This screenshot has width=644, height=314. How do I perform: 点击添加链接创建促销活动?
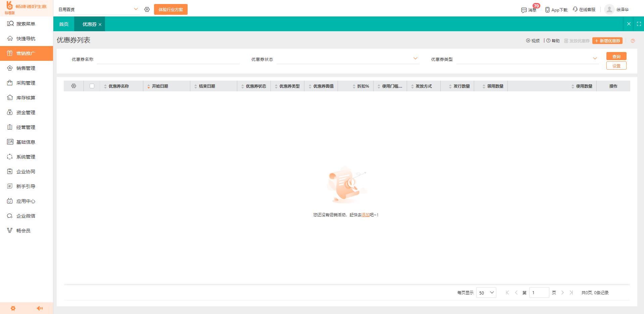[365, 215]
